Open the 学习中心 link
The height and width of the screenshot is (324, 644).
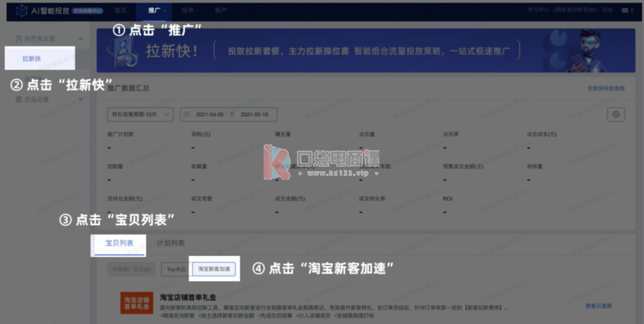[x=538, y=10]
